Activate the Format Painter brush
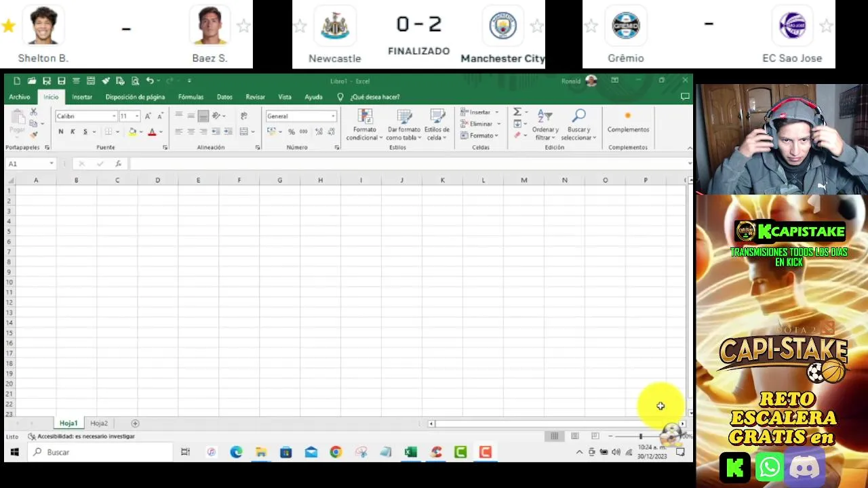Image resolution: width=868 pixels, height=488 pixels. [33, 134]
